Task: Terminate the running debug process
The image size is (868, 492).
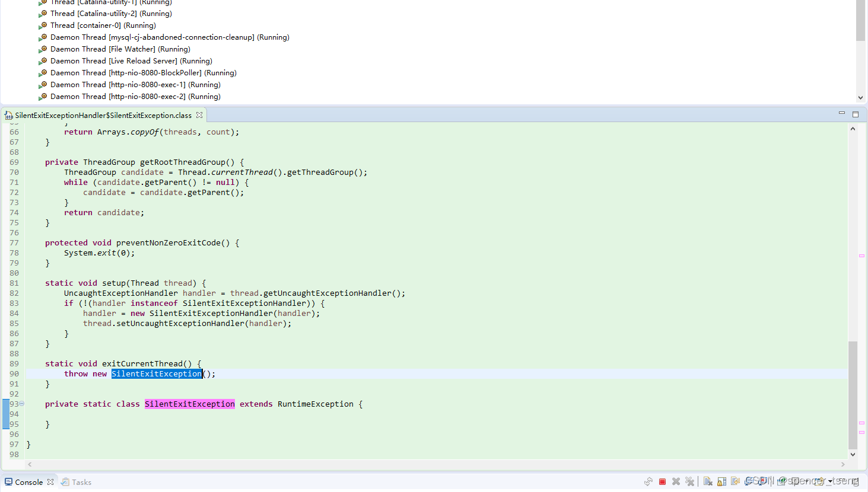Action: pyautogui.click(x=662, y=481)
